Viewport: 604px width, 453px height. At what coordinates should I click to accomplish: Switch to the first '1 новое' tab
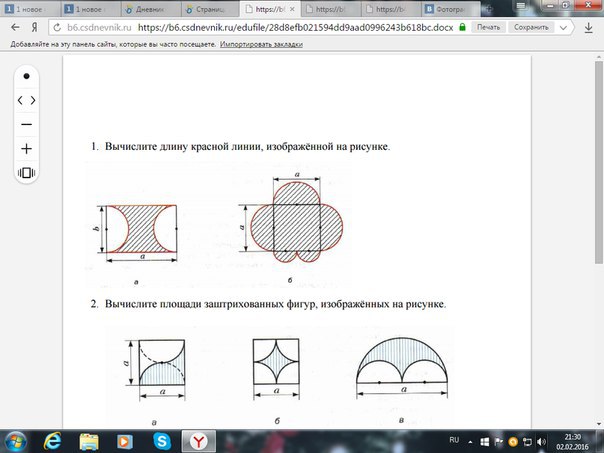(30, 9)
